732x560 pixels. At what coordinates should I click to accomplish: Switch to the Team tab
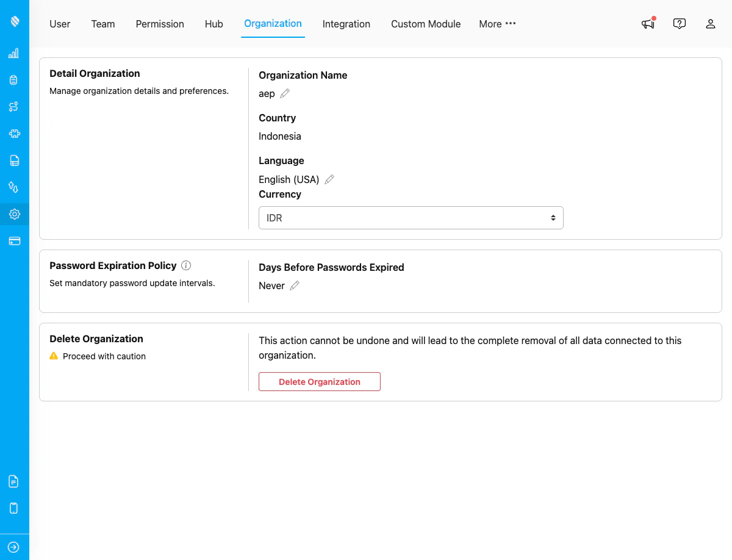pos(103,24)
